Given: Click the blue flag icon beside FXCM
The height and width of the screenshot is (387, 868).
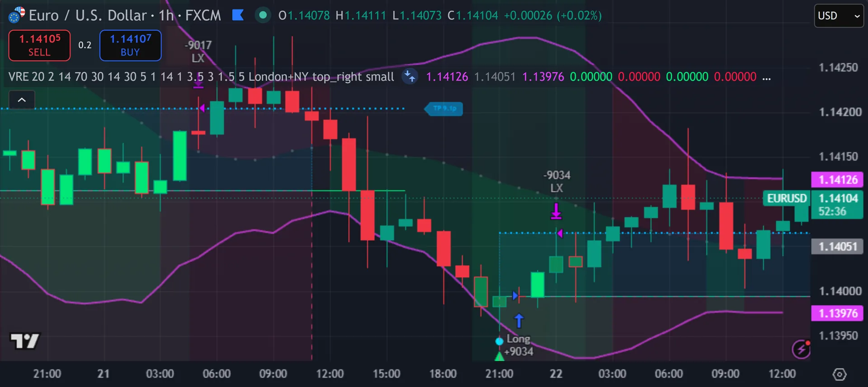Looking at the screenshot, I should 238,15.
